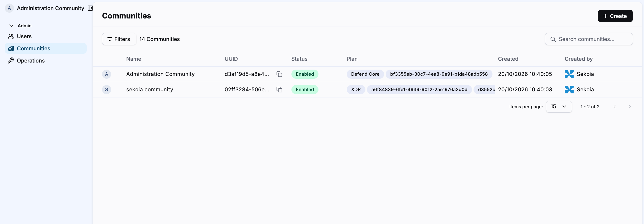The height and width of the screenshot is (224, 644).
Task: Click the d3af19d5-a8e4... UUID text
Action: click(x=247, y=74)
